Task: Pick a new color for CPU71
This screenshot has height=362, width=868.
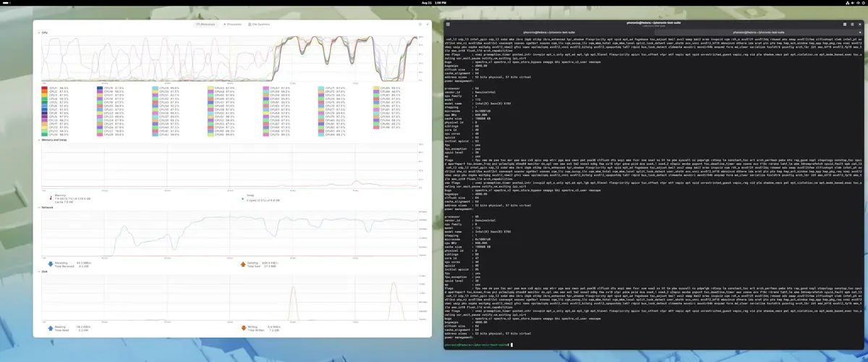Action: pyautogui.click(x=321, y=88)
